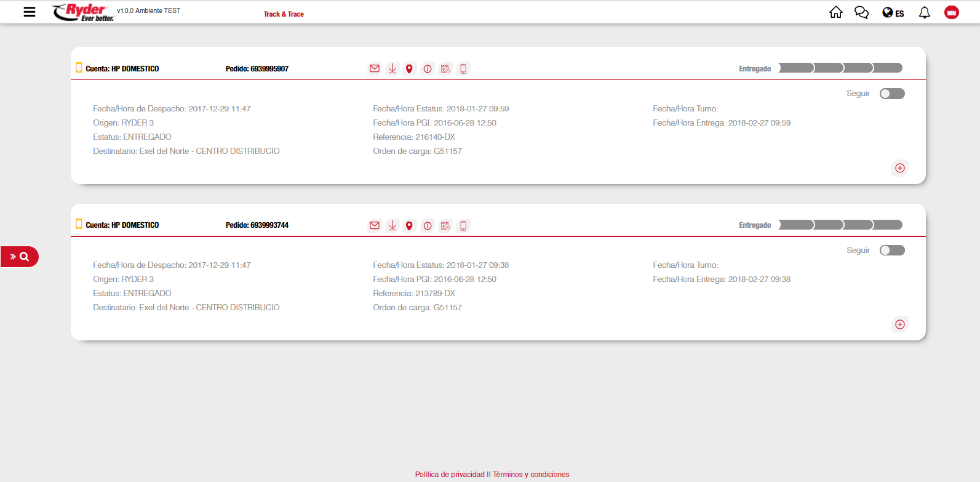Open the ES language selector
Image resolution: width=980 pixels, height=482 pixels.
coord(893,13)
